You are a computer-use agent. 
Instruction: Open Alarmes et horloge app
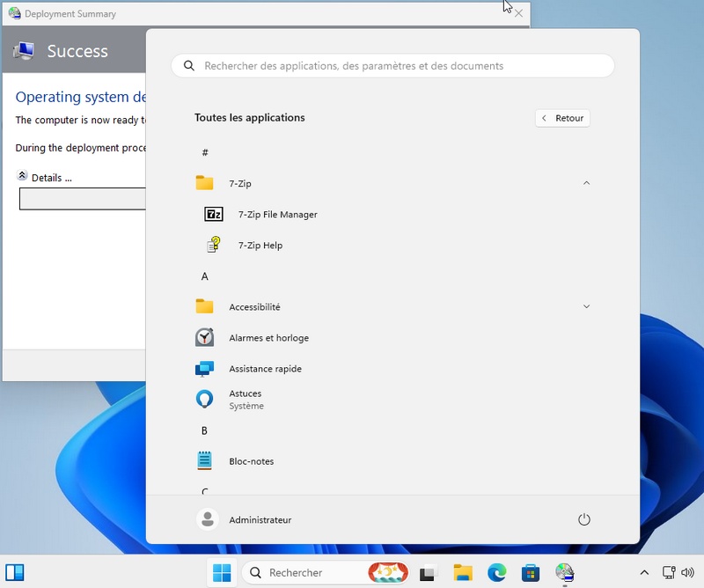[268, 338]
